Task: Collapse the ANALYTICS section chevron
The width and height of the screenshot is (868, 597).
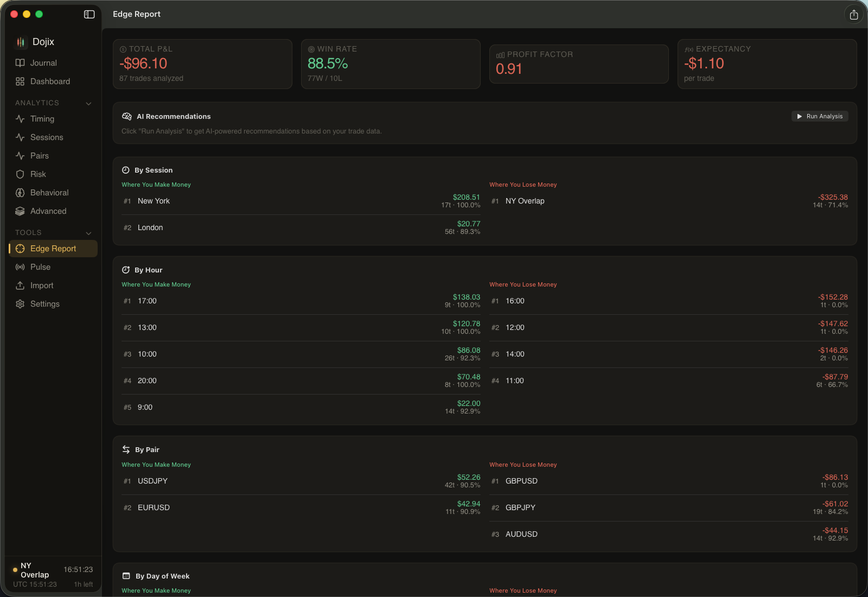Action: [x=88, y=103]
